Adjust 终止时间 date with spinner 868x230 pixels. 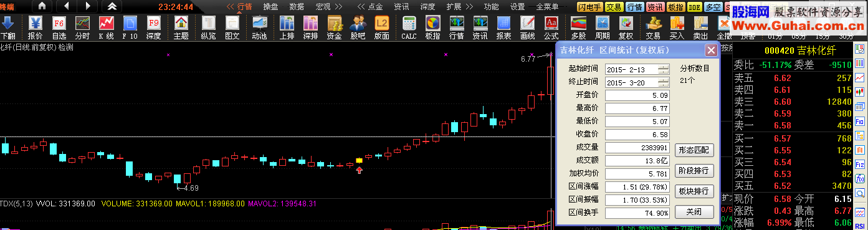click(x=664, y=82)
